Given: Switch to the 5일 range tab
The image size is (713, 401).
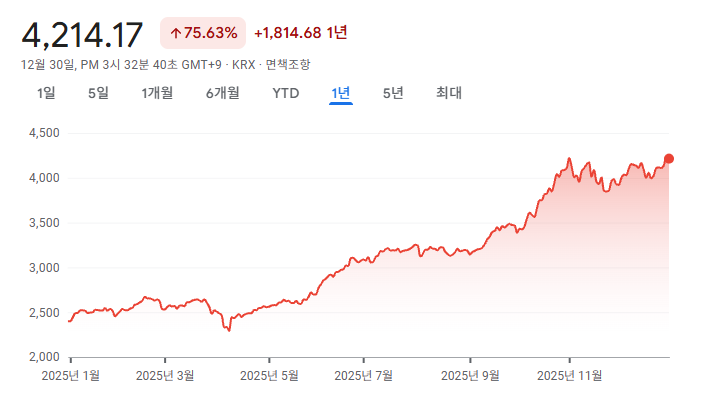Looking at the screenshot, I should (98, 94).
